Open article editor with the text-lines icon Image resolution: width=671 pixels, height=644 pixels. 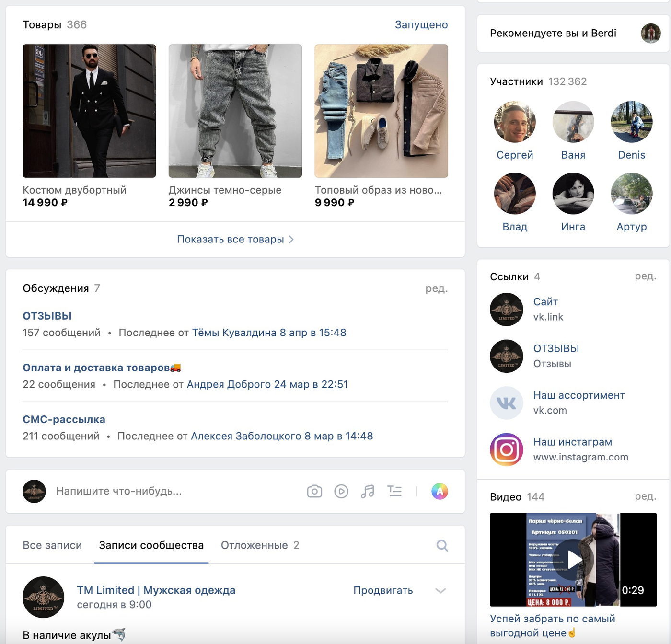click(394, 491)
